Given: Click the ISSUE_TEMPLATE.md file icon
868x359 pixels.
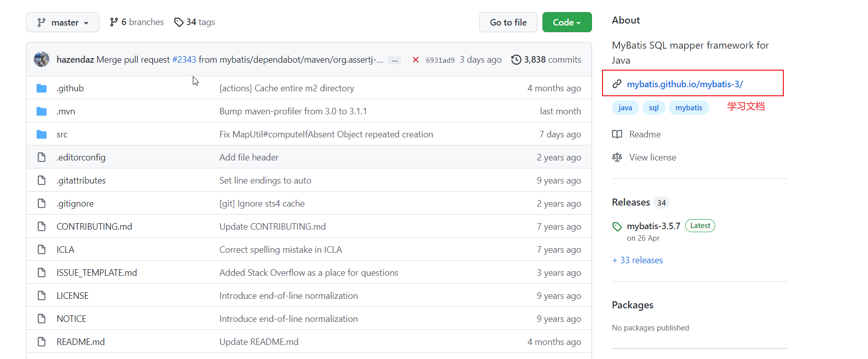Looking at the screenshot, I should [42, 273].
